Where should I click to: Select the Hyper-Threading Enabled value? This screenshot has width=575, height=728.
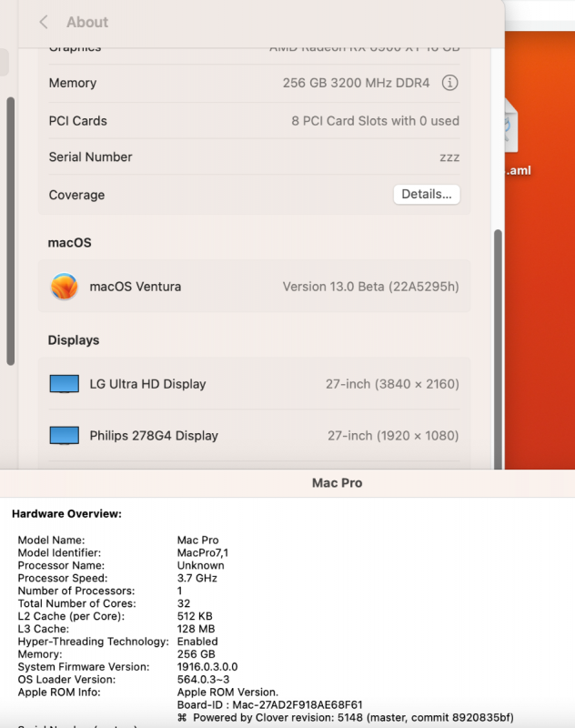point(197,642)
